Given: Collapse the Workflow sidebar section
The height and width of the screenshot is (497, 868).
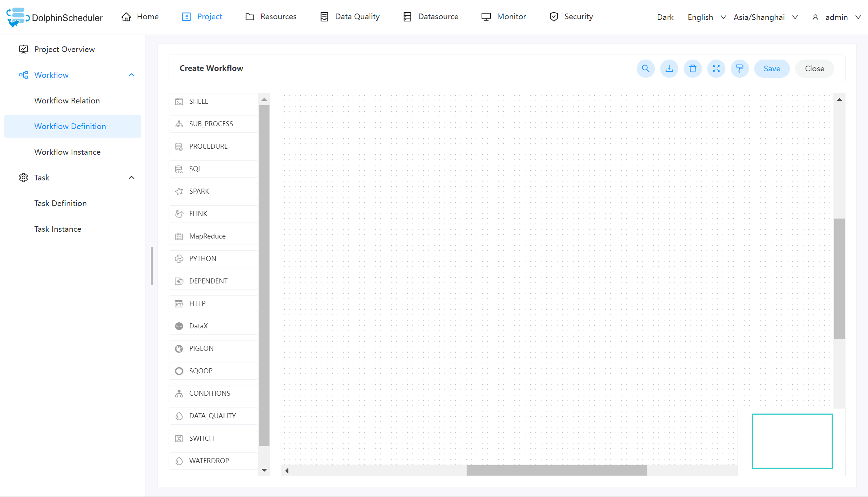Looking at the screenshot, I should click(131, 75).
